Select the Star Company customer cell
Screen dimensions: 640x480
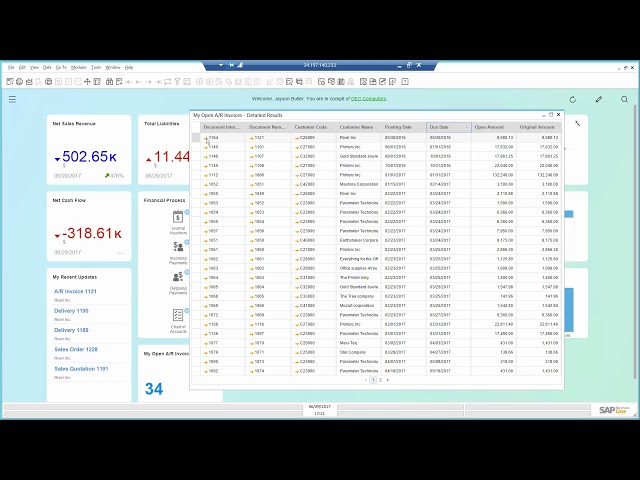pyautogui.click(x=359, y=352)
